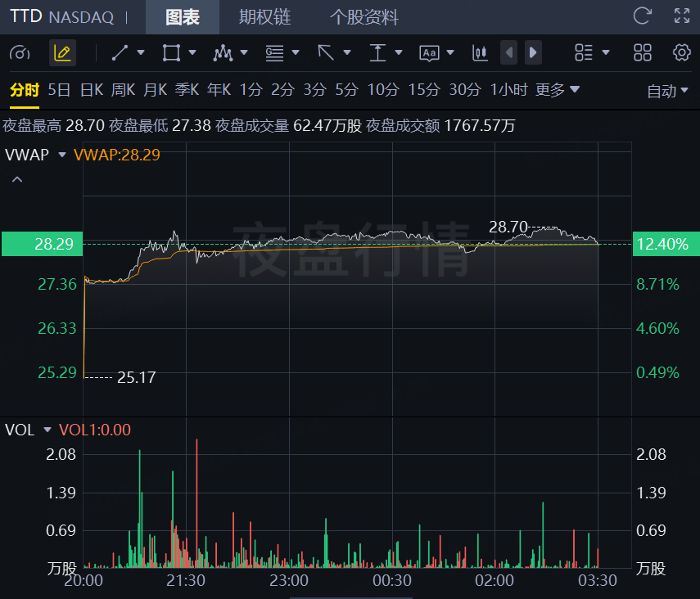Select the 1小时 interval
Screen dimensions: 700x599
(x=508, y=90)
